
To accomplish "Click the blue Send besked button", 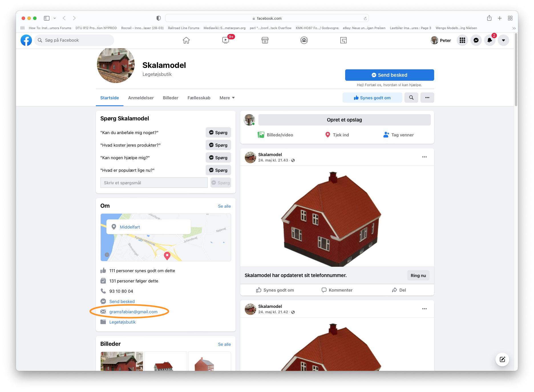I will [389, 75].
